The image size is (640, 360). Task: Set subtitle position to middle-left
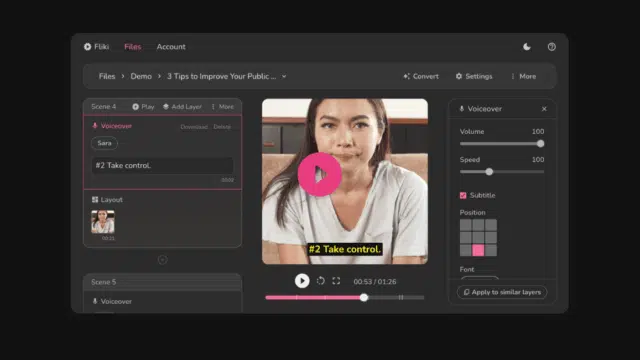pos(466,238)
